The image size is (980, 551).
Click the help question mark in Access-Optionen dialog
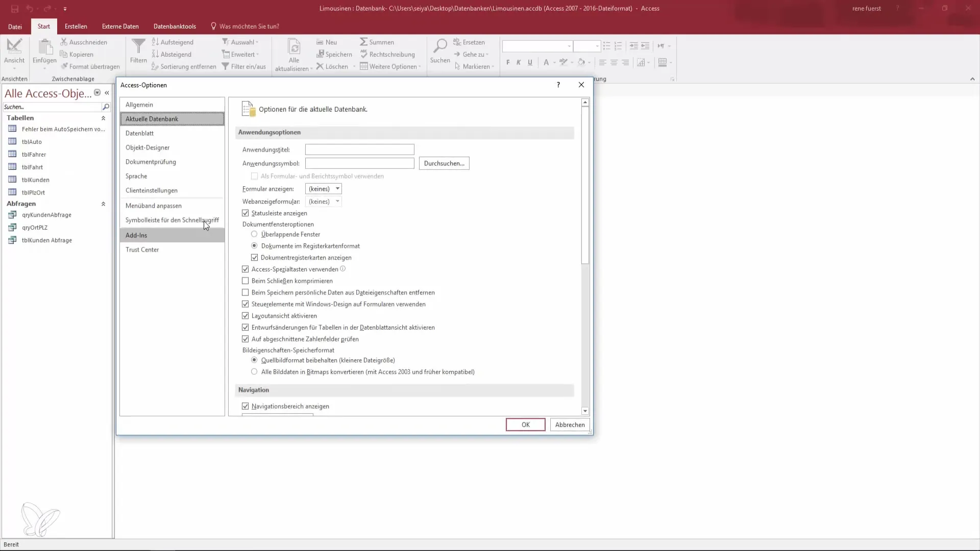coord(558,85)
